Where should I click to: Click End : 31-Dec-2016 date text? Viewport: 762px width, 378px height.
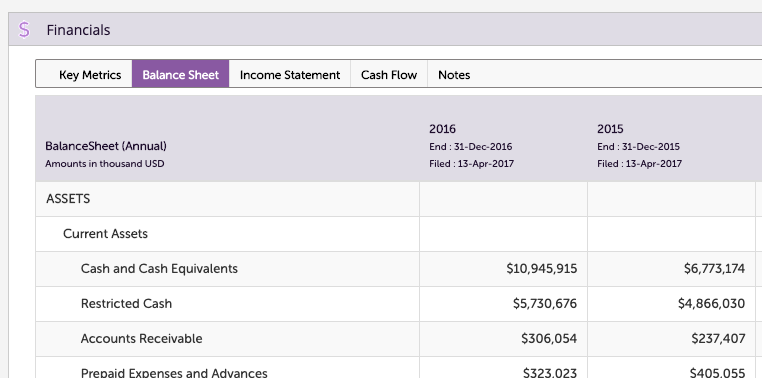point(470,147)
